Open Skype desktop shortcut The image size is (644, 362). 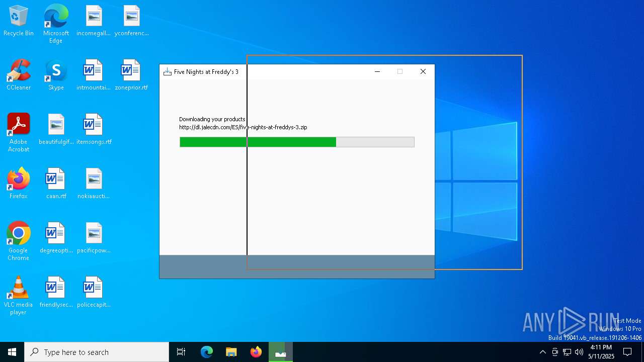[x=56, y=75]
